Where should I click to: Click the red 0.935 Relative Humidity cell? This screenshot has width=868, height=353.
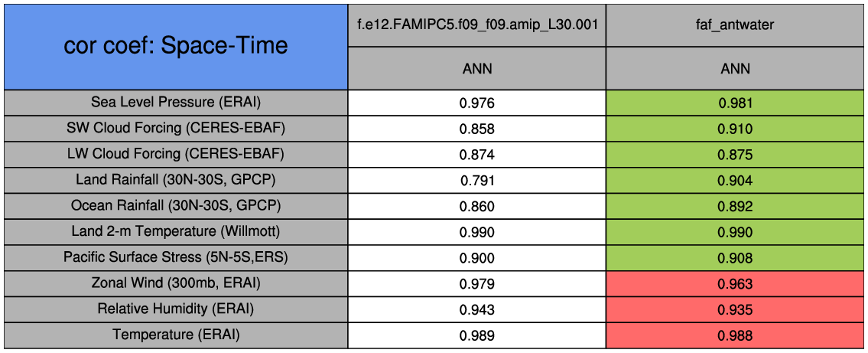click(736, 310)
